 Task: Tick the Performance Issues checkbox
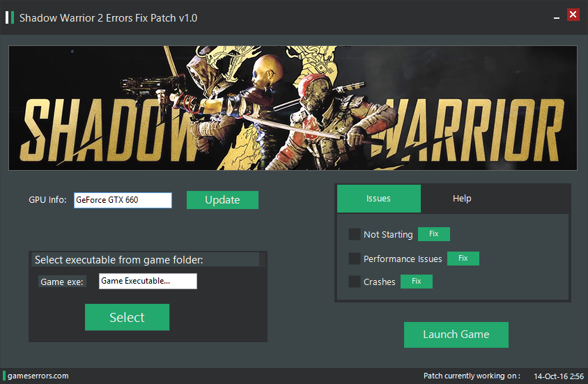355,259
